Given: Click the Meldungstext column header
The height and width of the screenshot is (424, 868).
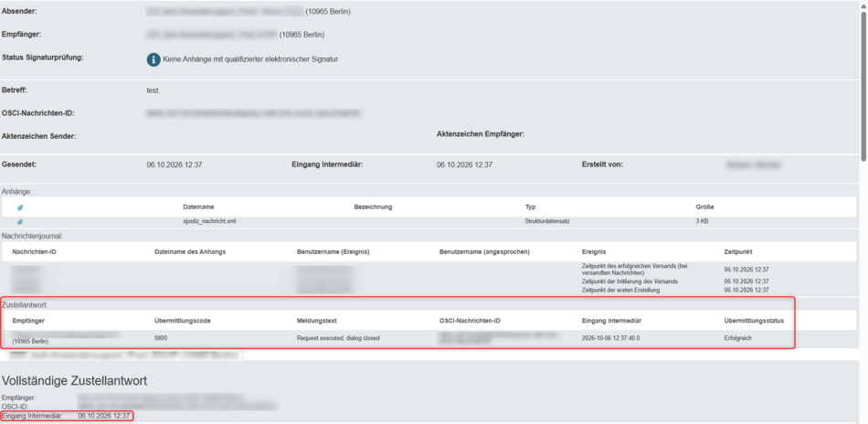Looking at the screenshot, I should [317, 321].
